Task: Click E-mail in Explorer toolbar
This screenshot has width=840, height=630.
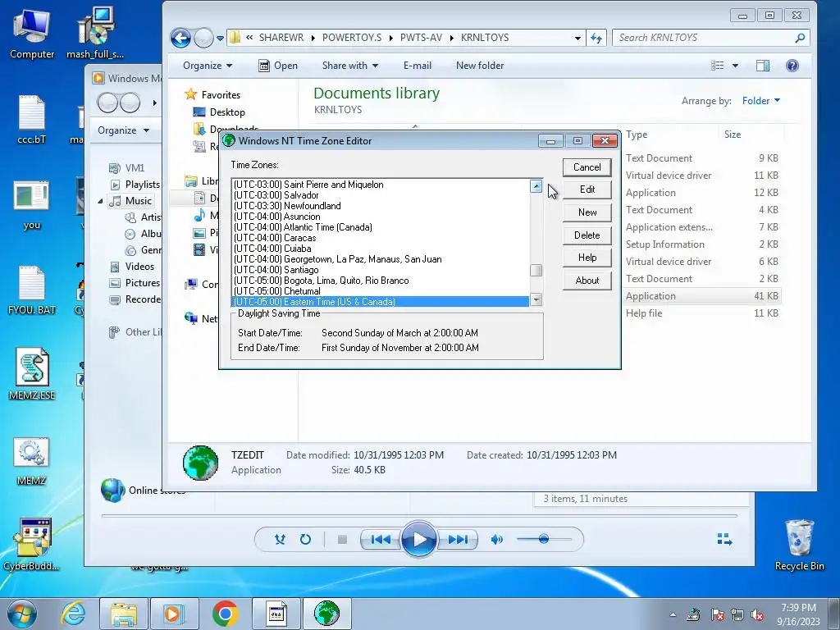Action: coord(417,66)
